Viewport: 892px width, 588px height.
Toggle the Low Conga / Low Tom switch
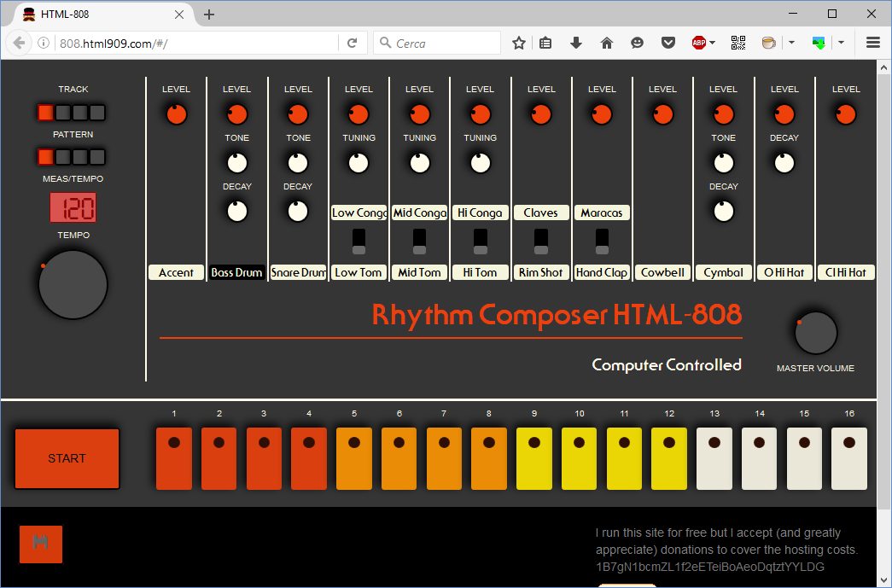tap(359, 242)
